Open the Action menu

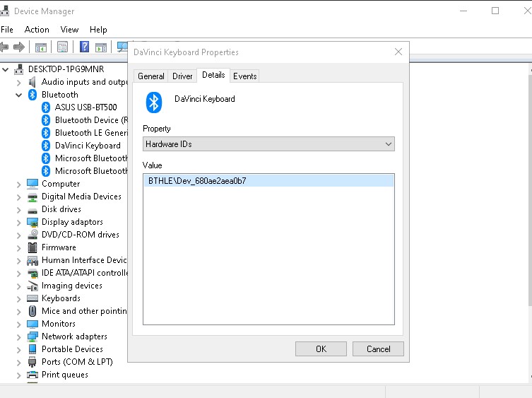(37, 30)
